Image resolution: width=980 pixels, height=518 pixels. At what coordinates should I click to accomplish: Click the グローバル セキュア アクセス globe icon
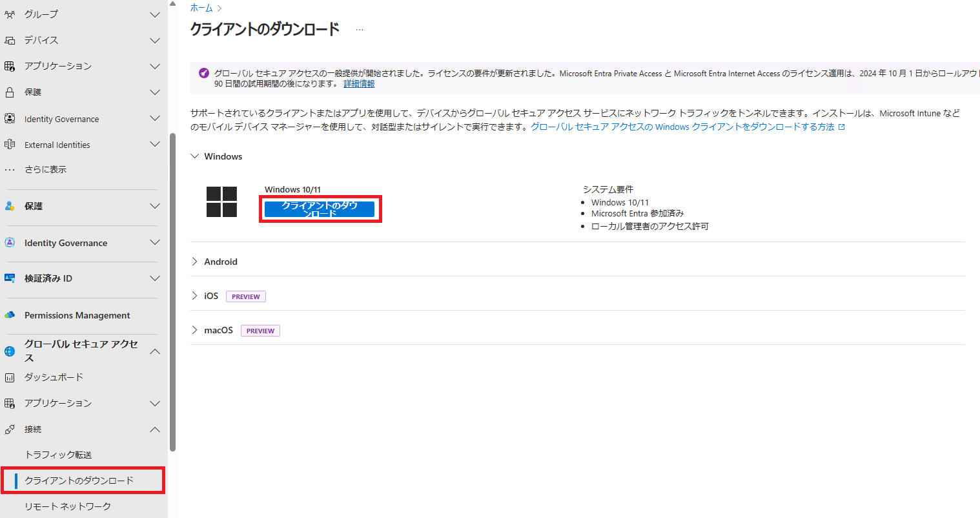pyautogui.click(x=10, y=351)
